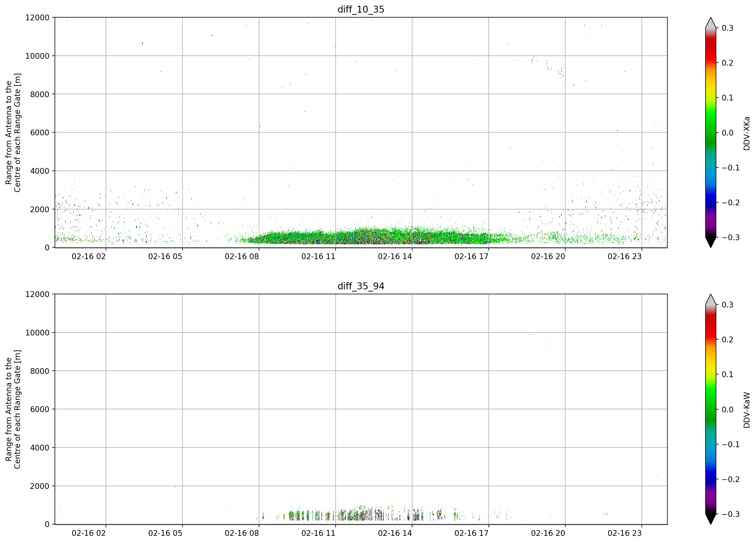Click the diff_10_35 plot title
Screen dimensions: 756x543
(x=361, y=9)
